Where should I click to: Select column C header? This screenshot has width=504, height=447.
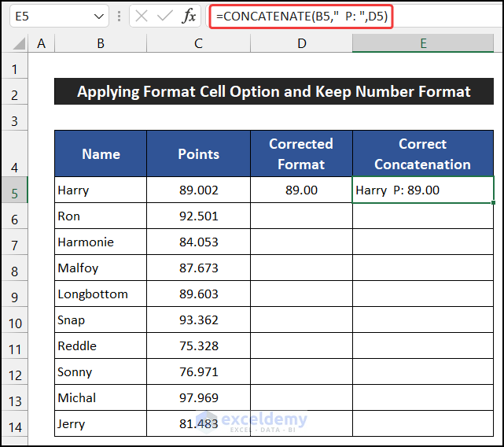(x=198, y=44)
